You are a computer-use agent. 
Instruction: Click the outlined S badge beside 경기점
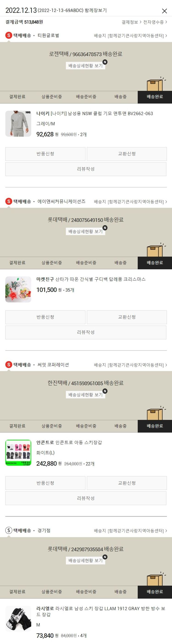coord(9,530)
